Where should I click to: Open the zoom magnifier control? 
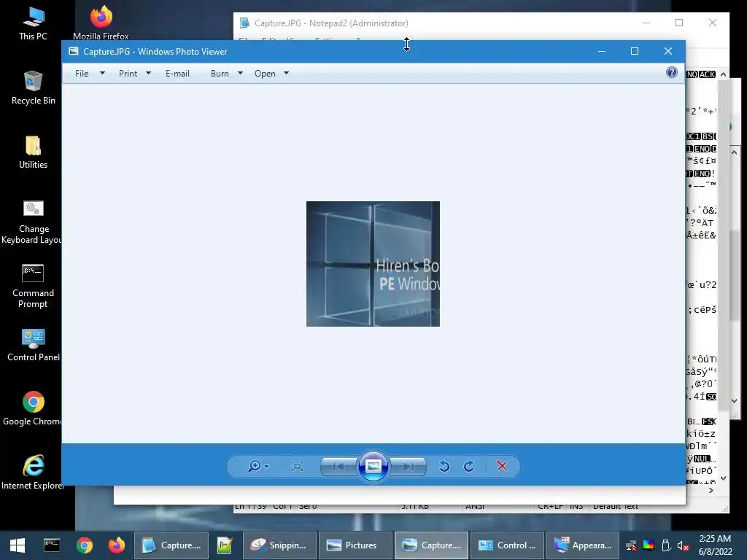point(255,466)
